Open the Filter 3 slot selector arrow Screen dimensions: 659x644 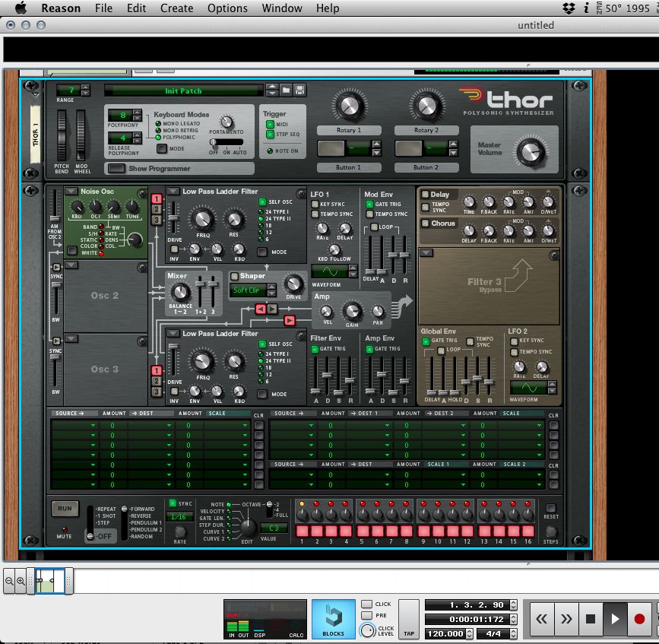point(426,252)
